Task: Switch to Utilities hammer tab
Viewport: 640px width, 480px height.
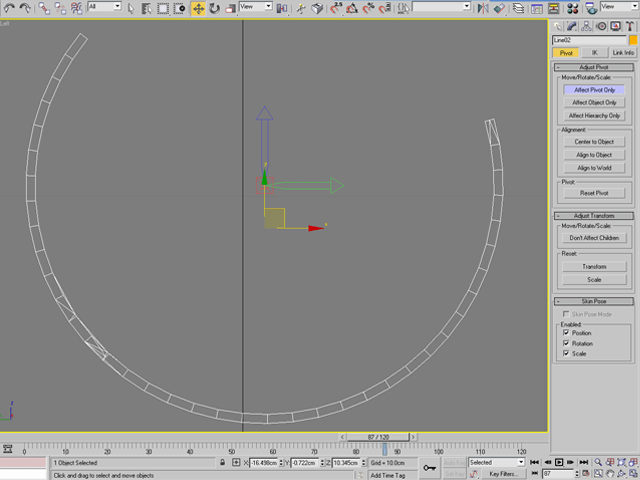Action: (x=630, y=27)
